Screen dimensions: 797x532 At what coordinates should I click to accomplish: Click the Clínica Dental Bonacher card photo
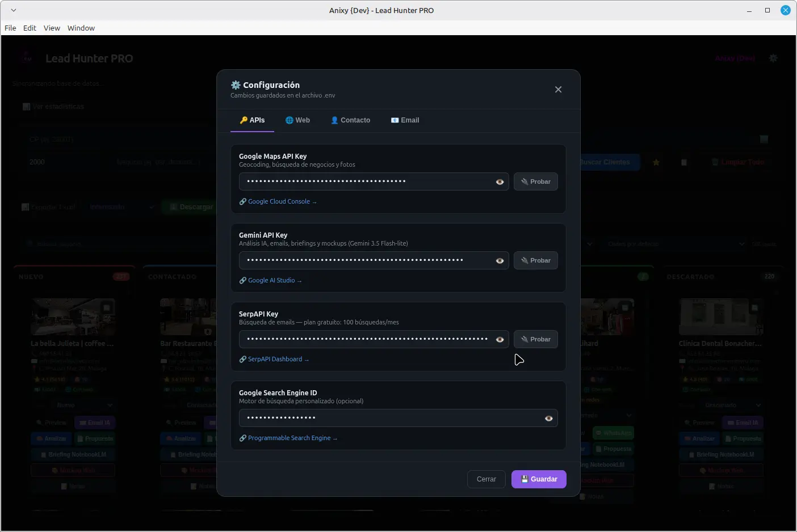(722, 317)
